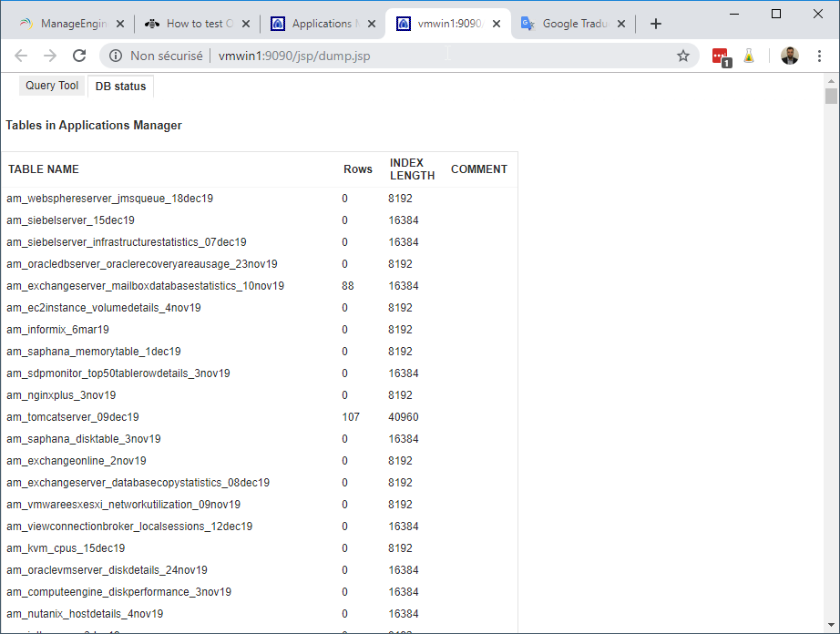Click 'Non sécurisé' security label
The width and height of the screenshot is (840, 634).
pyautogui.click(x=167, y=56)
